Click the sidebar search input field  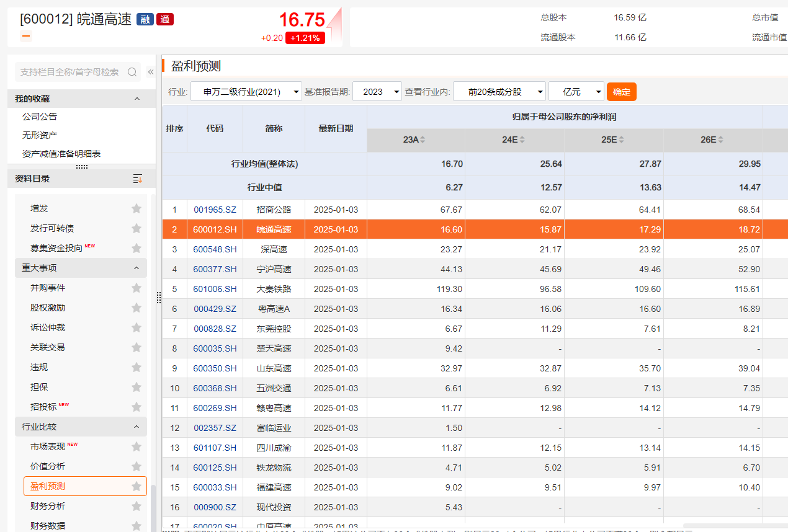(69, 72)
